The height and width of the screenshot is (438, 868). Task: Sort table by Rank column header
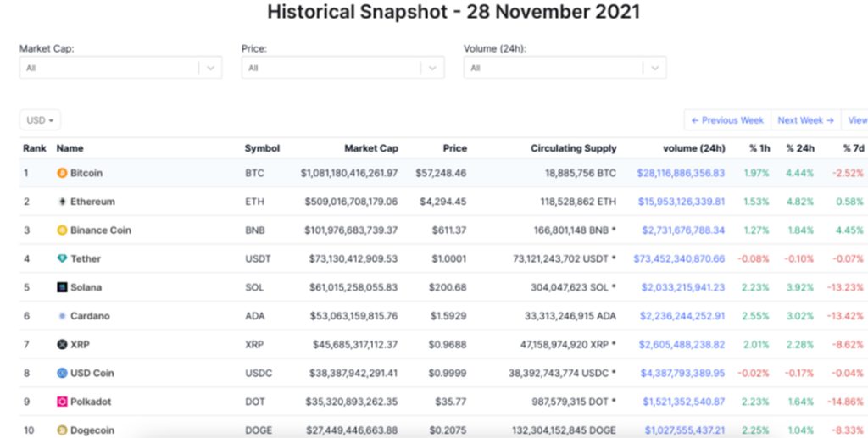point(35,148)
